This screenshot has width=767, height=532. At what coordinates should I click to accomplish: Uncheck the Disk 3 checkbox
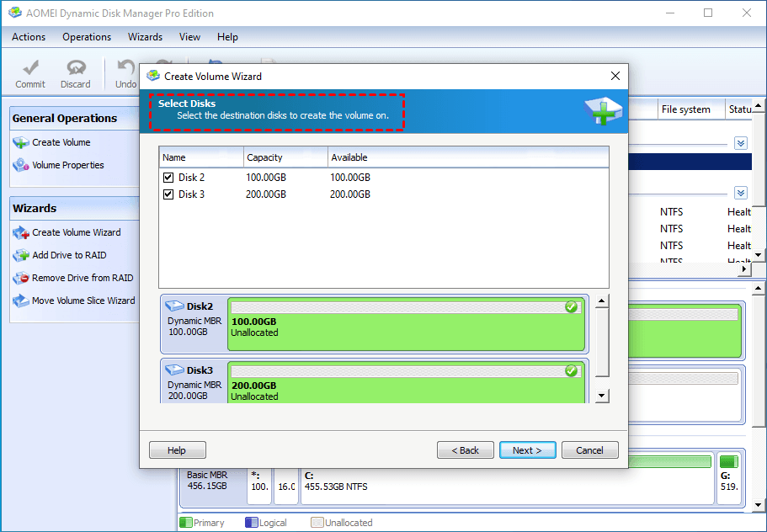click(x=168, y=194)
